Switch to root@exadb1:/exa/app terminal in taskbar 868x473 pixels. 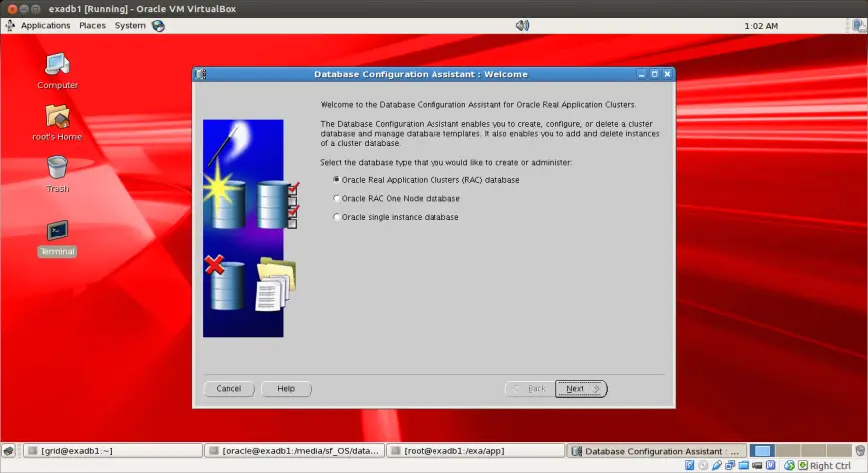[x=475, y=451]
